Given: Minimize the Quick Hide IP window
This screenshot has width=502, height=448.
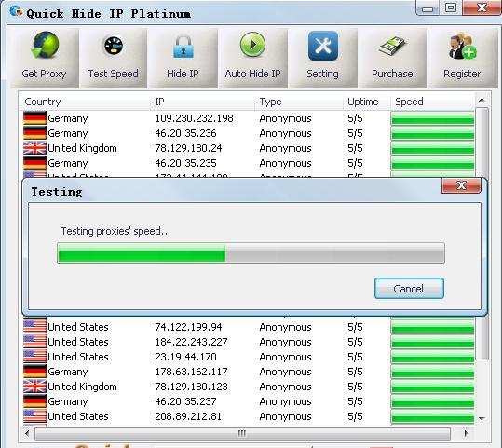Looking at the screenshot, I should tap(427, 8).
